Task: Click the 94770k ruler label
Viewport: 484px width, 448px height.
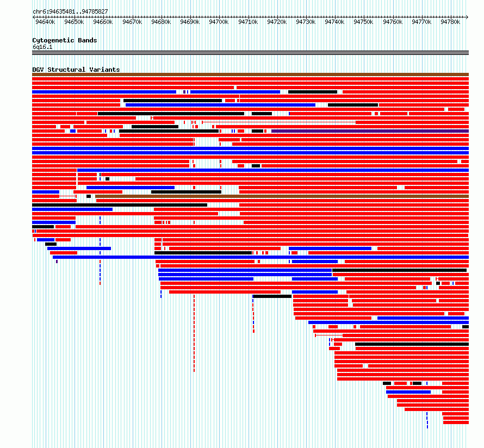Action: tap(421, 22)
